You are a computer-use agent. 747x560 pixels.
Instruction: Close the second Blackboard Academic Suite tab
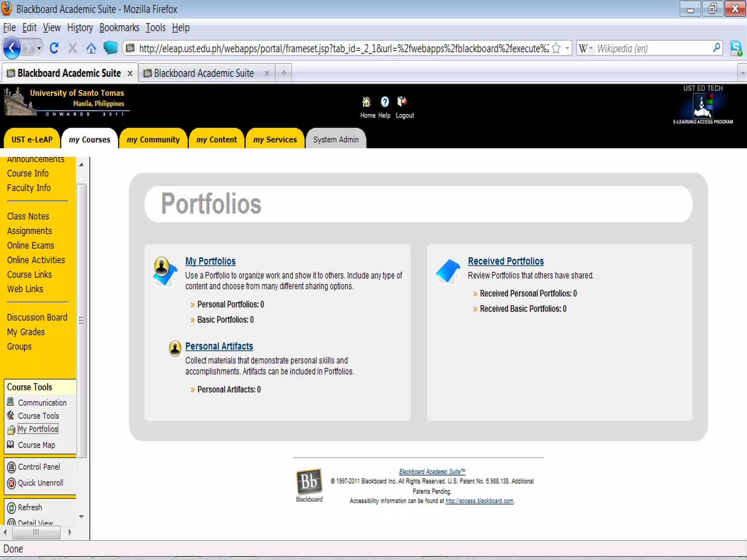[267, 74]
